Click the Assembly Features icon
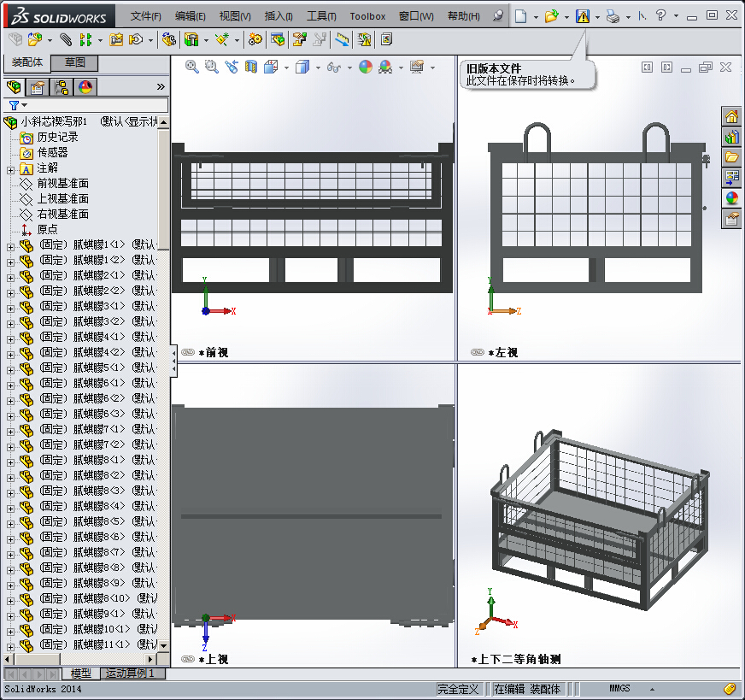The height and width of the screenshot is (700, 745). [x=191, y=39]
